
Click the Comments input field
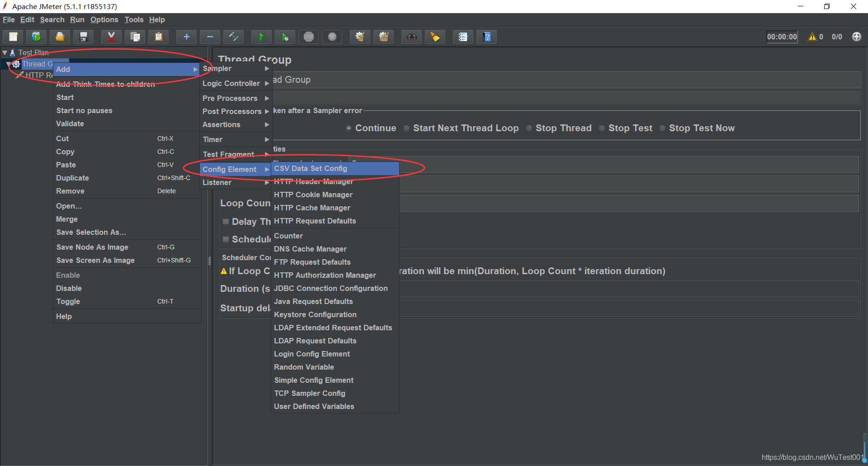[566, 97]
